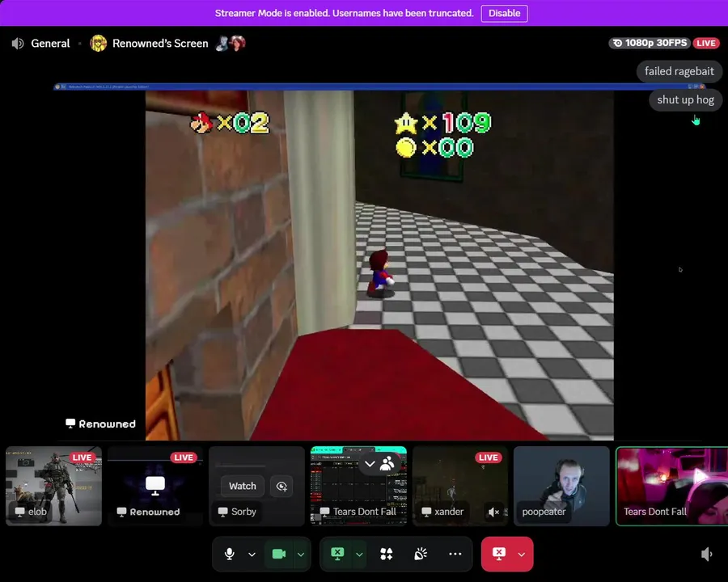Click the stream preview icon on Sorby's tile
The width and height of the screenshot is (728, 582).
pos(281,486)
